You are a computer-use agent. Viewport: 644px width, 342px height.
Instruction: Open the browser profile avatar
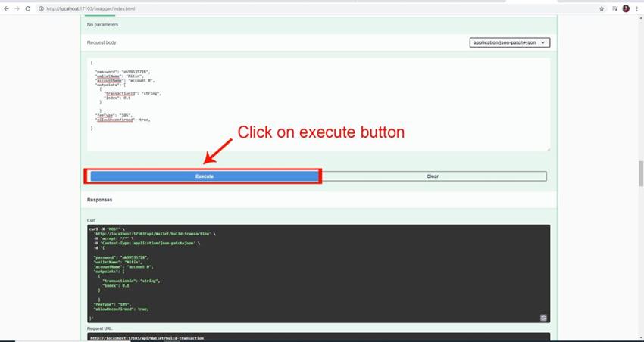[626, 8]
